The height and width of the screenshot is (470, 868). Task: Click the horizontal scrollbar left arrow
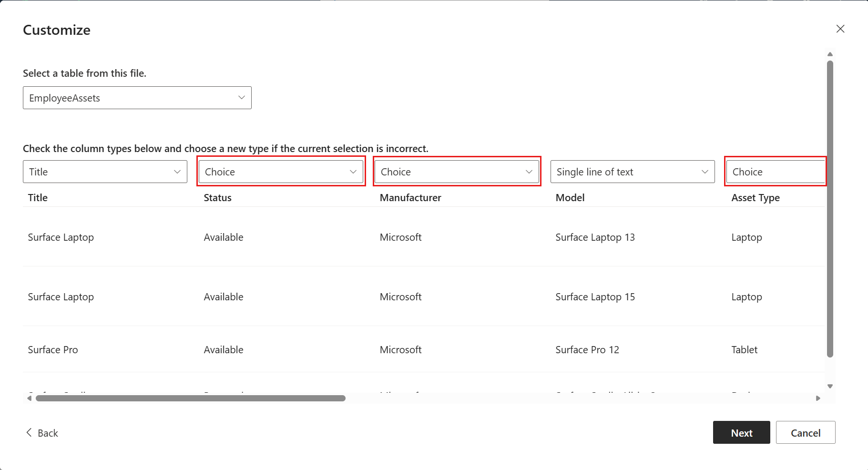[29, 398]
